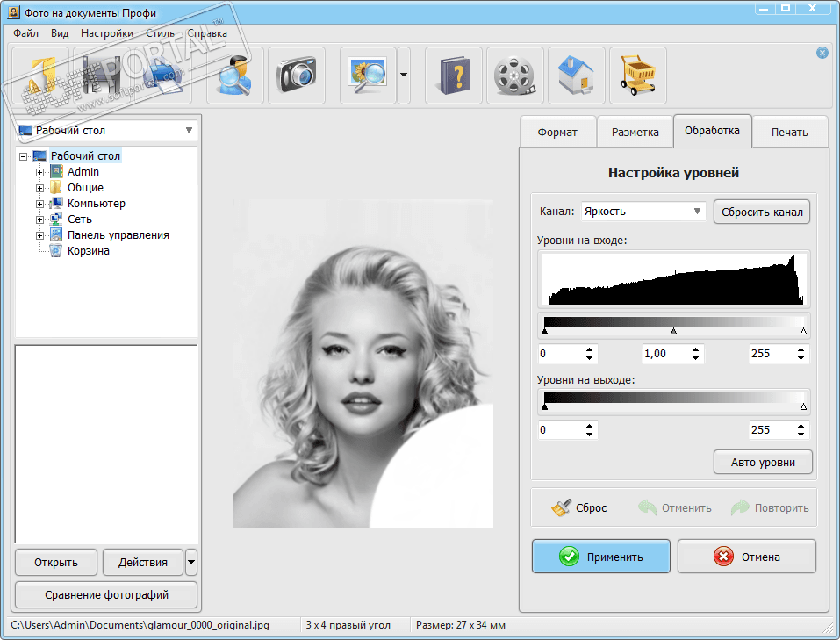Collapse the Рабочий стол tree node
The width and height of the screenshot is (840, 640).
pyautogui.click(x=23, y=156)
